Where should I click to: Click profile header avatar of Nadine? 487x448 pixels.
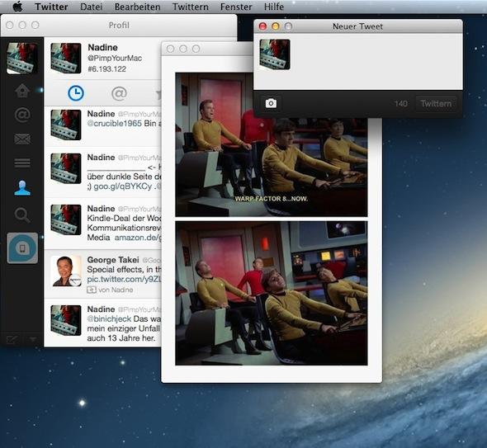(x=66, y=59)
